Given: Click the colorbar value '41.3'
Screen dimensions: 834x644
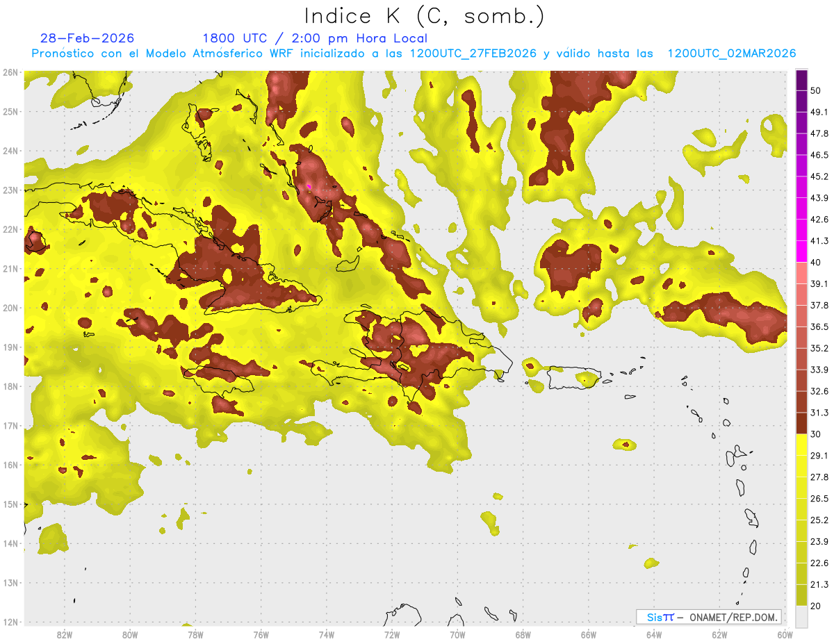Looking at the screenshot, I should 819,241.
